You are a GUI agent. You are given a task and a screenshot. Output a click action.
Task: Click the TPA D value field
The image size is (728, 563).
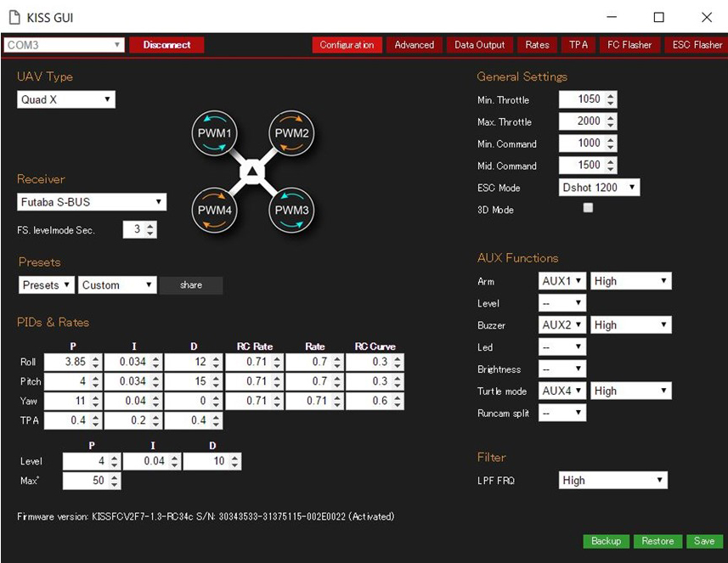pyautogui.click(x=193, y=420)
